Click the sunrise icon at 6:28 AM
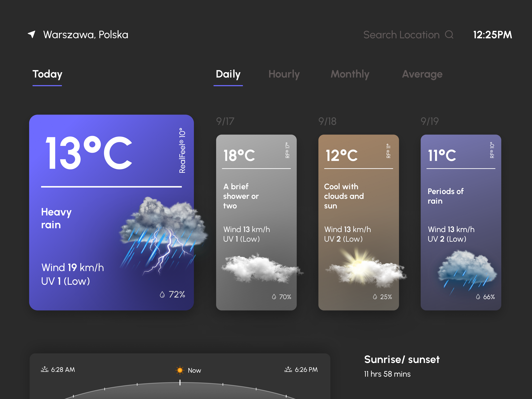This screenshot has width=532, height=399. pos(45,369)
